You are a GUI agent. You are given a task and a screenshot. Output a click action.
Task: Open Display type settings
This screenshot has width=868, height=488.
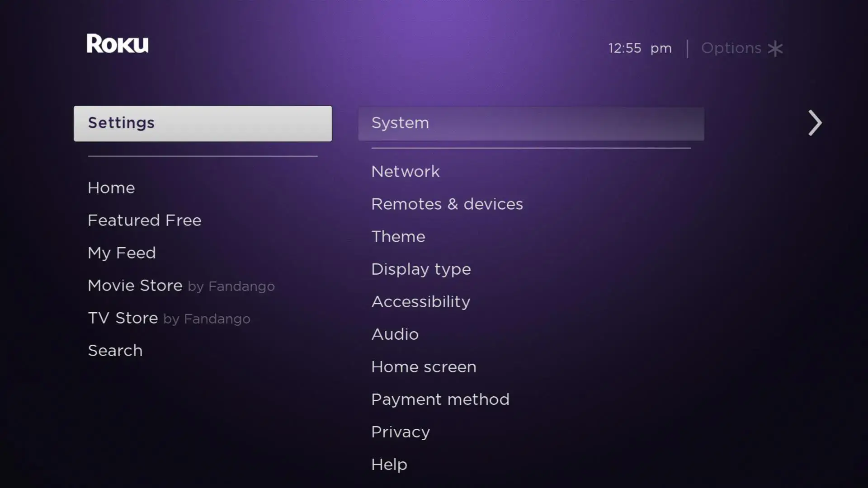pos(421,269)
